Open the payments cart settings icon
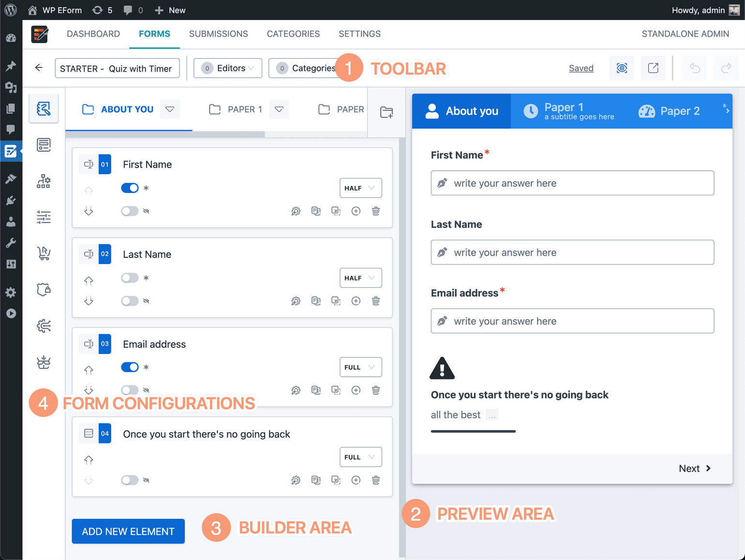This screenshot has height=560, width=745. pos(44,253)
